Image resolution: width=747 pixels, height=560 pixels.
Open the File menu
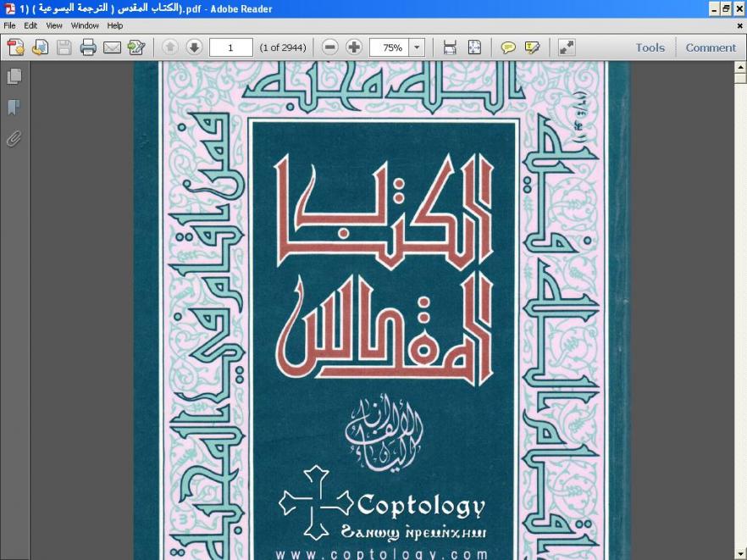tap(9, 25)
